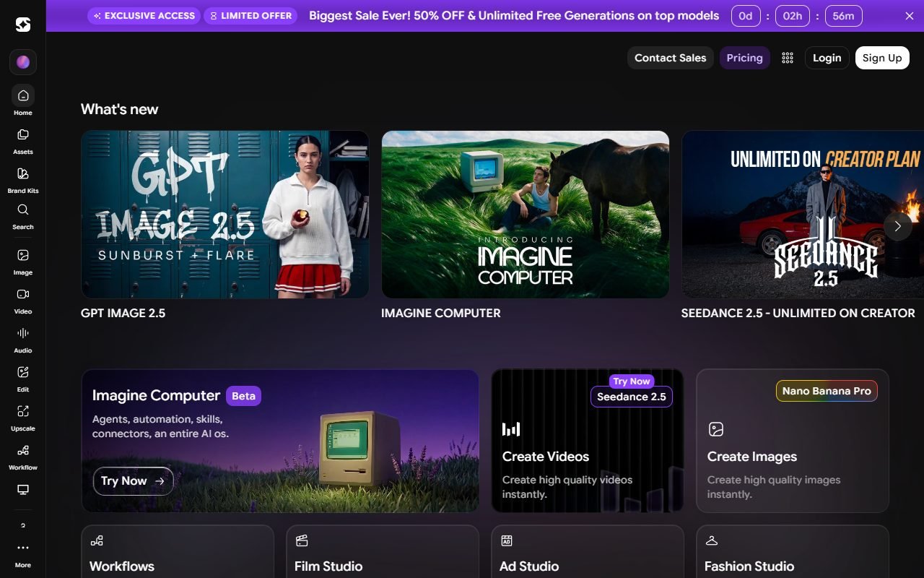
Task: Click the Seedance 2.5 badge
Action: [x=632, y=397]
